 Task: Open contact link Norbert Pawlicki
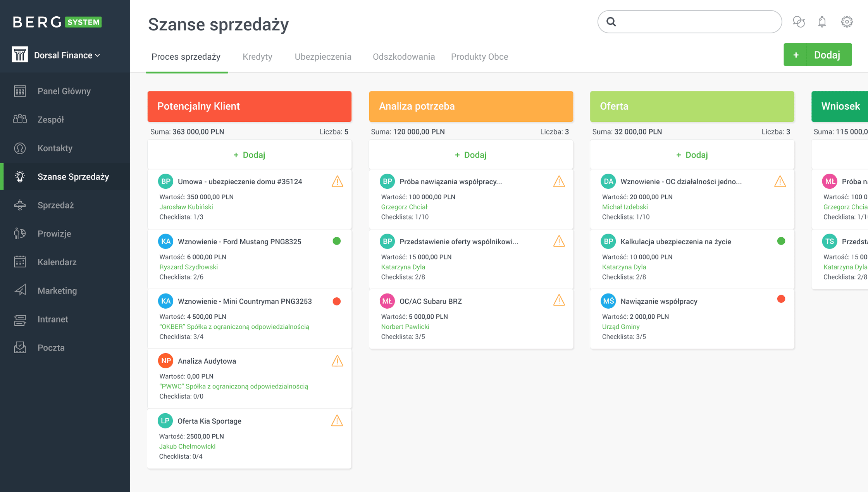[x=405, y=327]
